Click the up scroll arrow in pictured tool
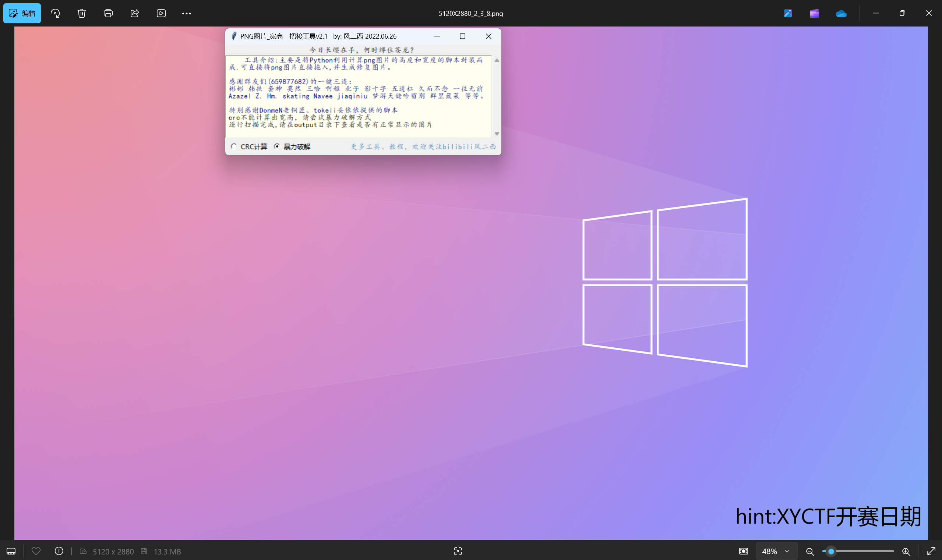 coord(497,60)
